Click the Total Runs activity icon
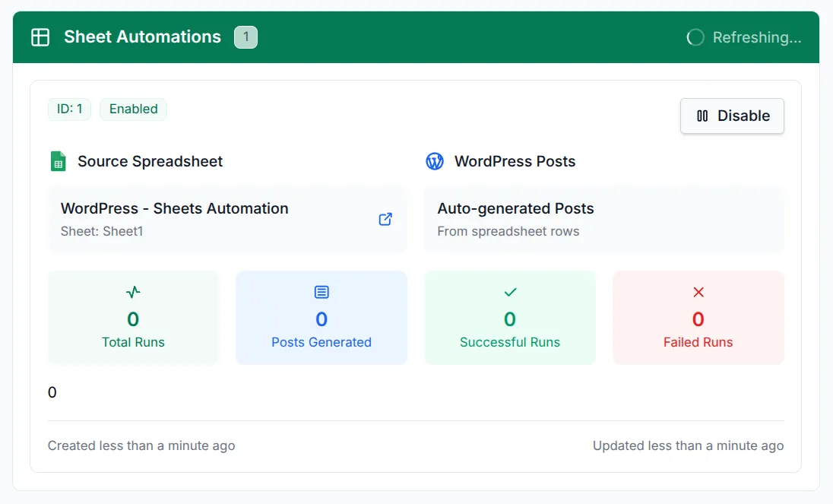This screenshot has width=833, height=504. click(x=133, y=292)
